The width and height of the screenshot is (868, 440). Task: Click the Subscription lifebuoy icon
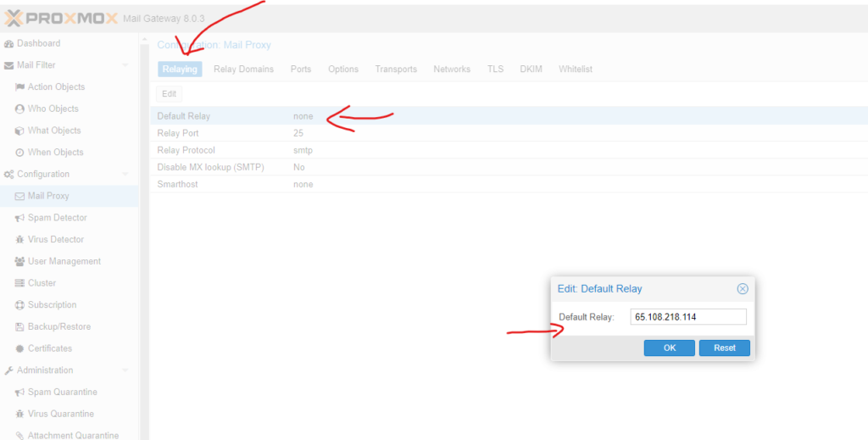[x=19, y=305]
